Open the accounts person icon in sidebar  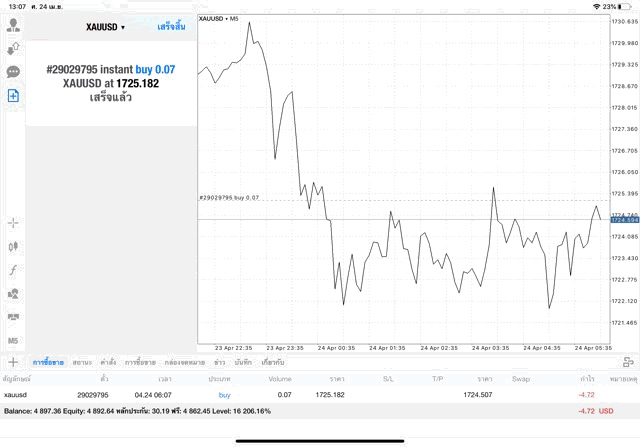click(x=13, y=25)
